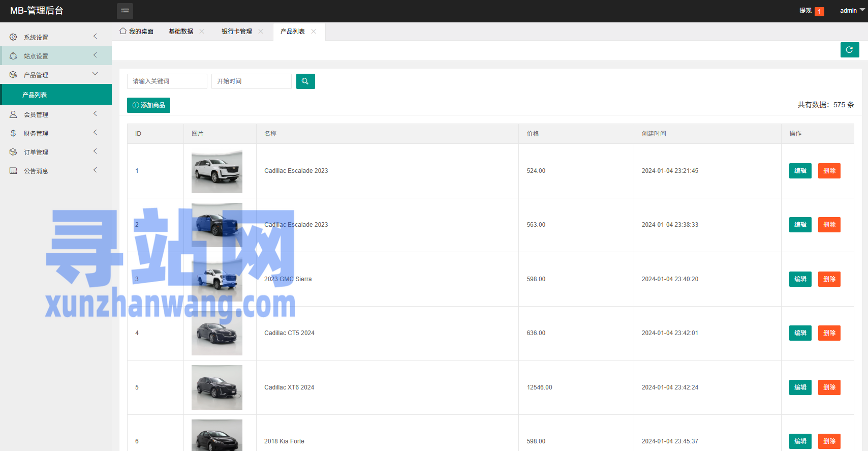Click the 财务管理 dollar icon

point(13,133)
